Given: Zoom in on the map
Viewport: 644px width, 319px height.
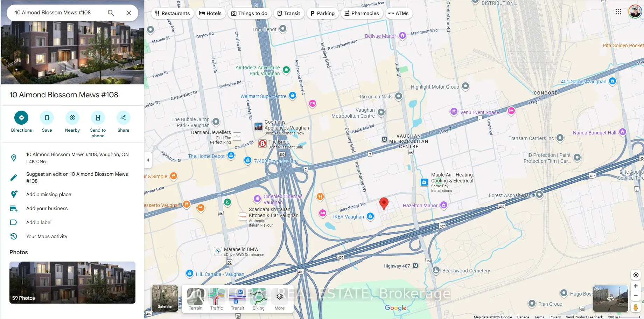Looking at the screenshot, I should [636, 286].
